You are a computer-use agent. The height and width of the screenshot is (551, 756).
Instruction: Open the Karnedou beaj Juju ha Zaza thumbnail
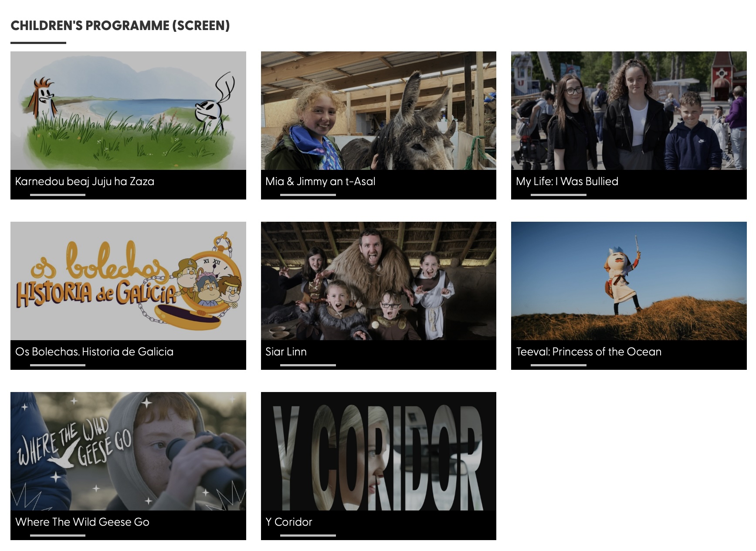point(128,111)
